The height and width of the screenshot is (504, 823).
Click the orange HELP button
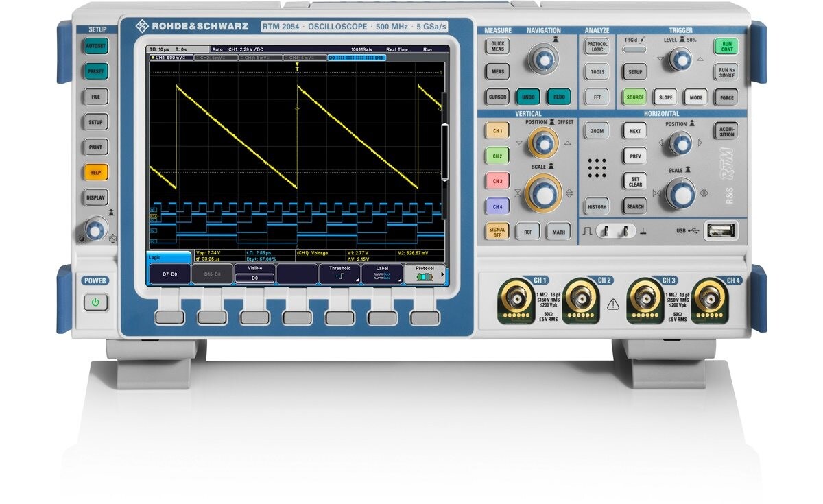point(97,173)
